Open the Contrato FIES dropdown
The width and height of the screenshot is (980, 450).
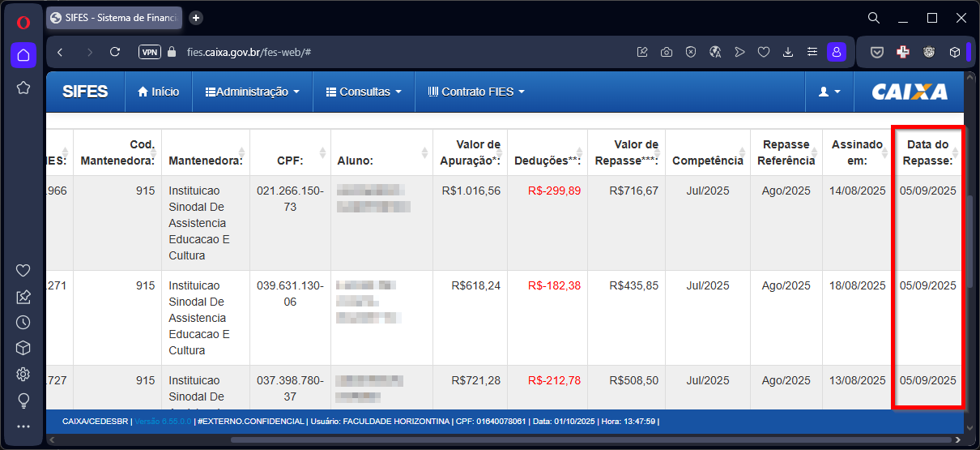pyautogui.click(x=476, y=92)
